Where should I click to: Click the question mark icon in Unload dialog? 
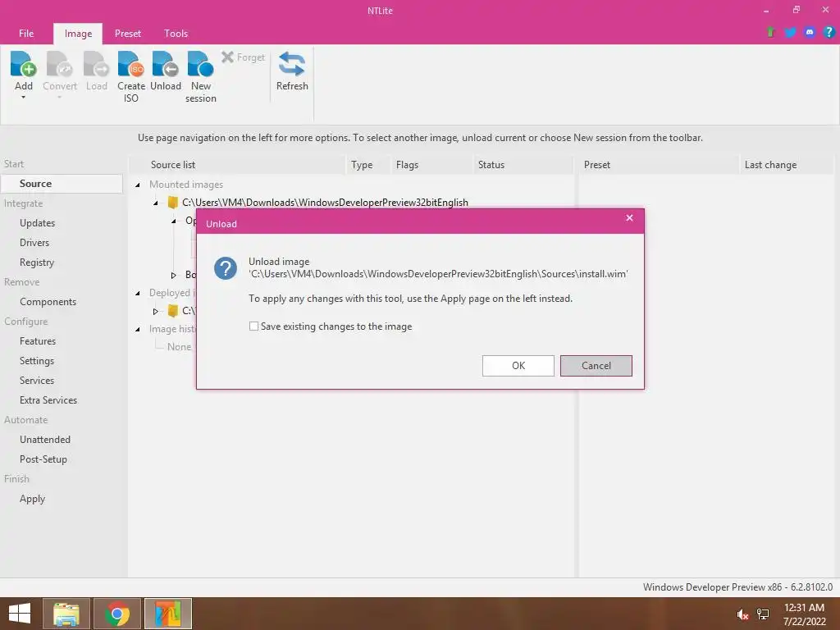(226, 268)
